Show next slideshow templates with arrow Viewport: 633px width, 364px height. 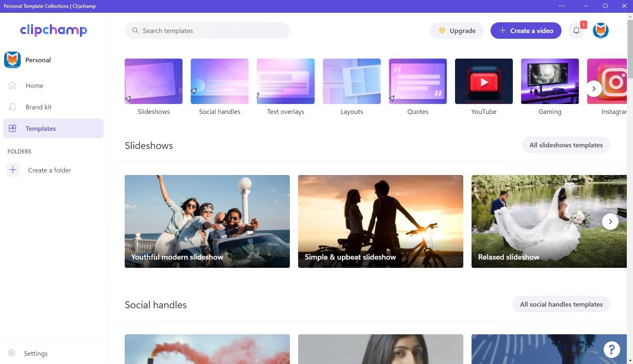point(610,222)
